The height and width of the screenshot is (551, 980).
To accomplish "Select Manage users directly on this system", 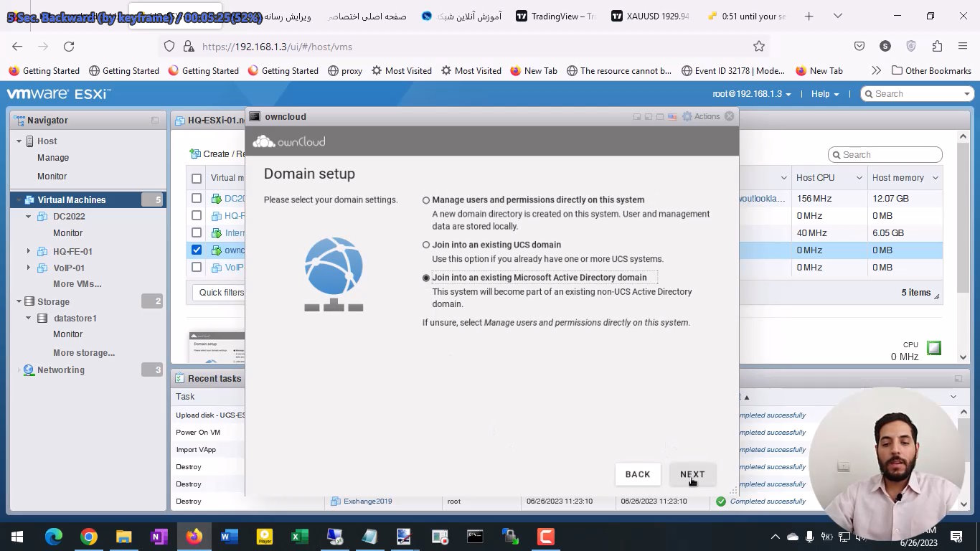I will coord(426,200).
